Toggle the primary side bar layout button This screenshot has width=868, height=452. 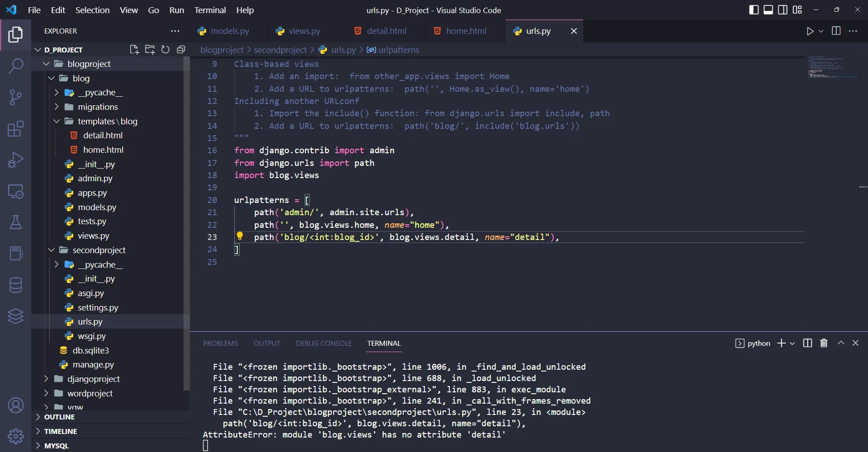pos(754,10)
